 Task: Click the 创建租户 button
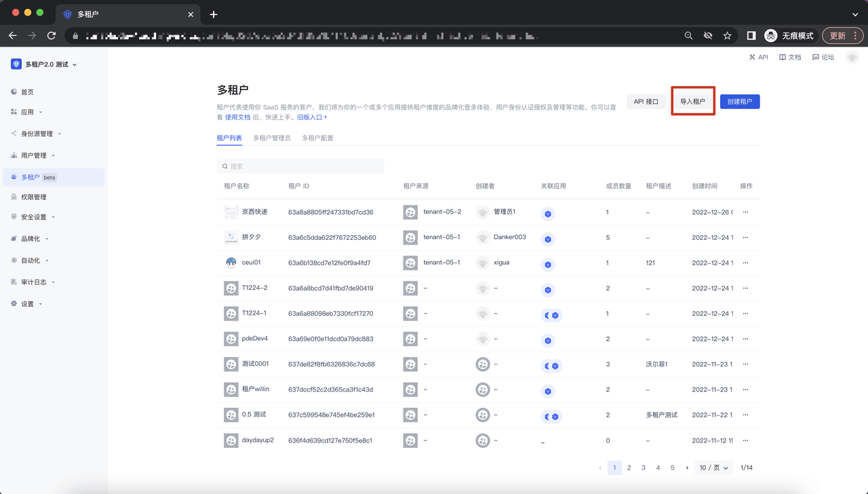point(739,102)
